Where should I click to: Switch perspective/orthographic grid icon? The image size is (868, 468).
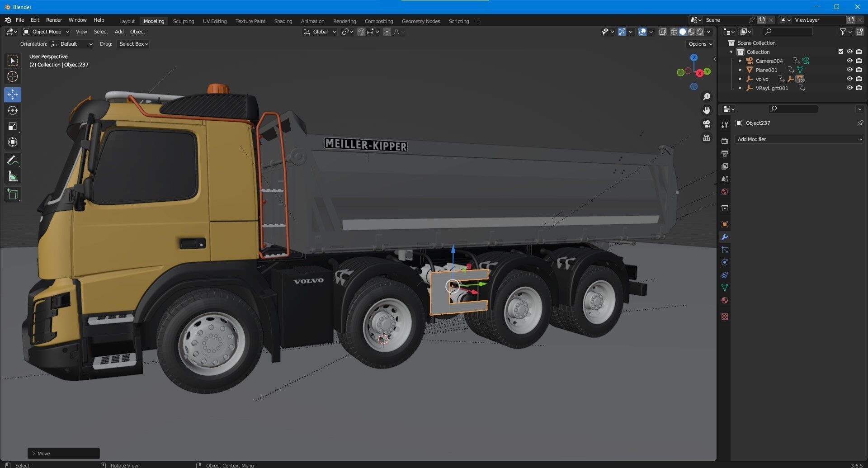(x=707, y=137)
